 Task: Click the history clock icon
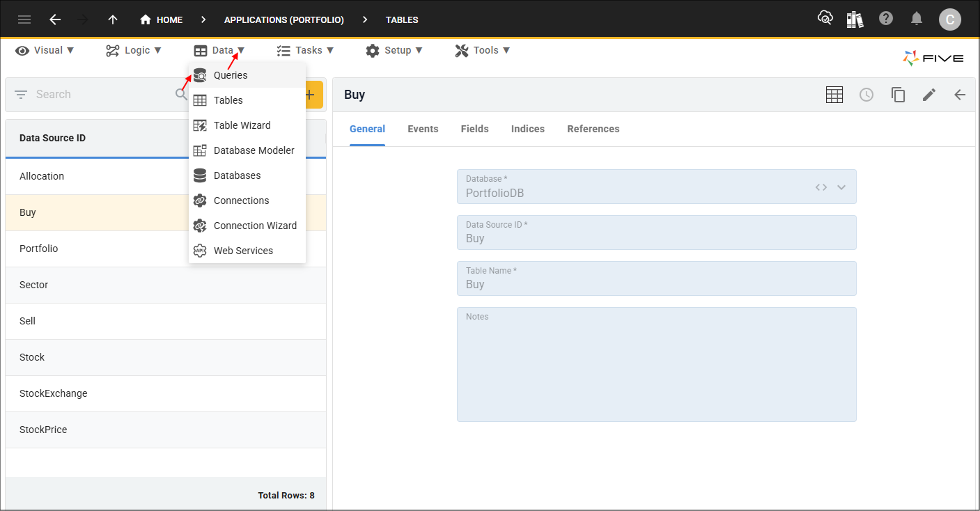[x=866, y=95]
